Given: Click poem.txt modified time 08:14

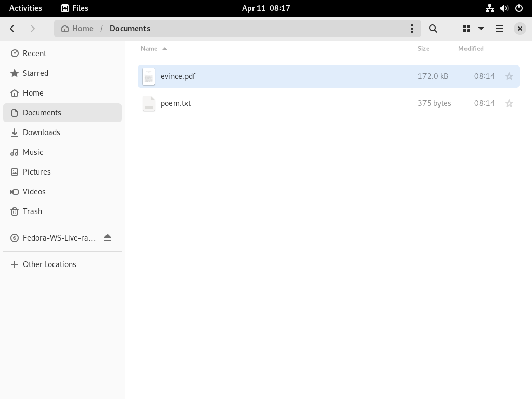Looking at the screenshot, I should click(484, 103).
